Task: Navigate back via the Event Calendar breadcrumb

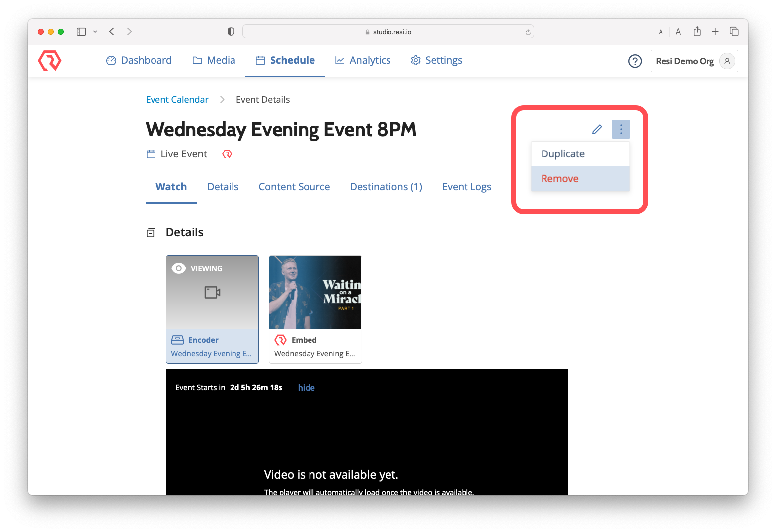Action: point(177,99)
